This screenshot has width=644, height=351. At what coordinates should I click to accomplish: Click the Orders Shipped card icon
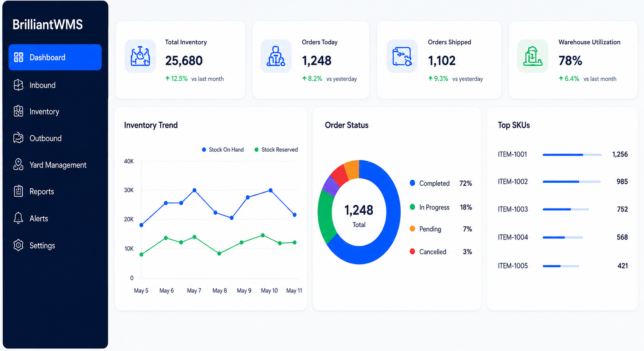click(402, 56)
